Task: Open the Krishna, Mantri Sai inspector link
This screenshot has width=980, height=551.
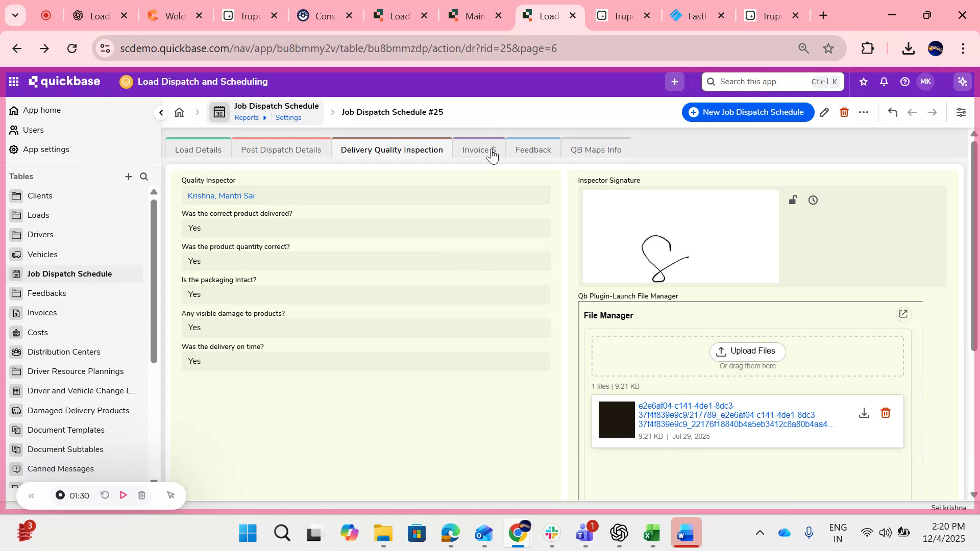Action: click(221, 195)
